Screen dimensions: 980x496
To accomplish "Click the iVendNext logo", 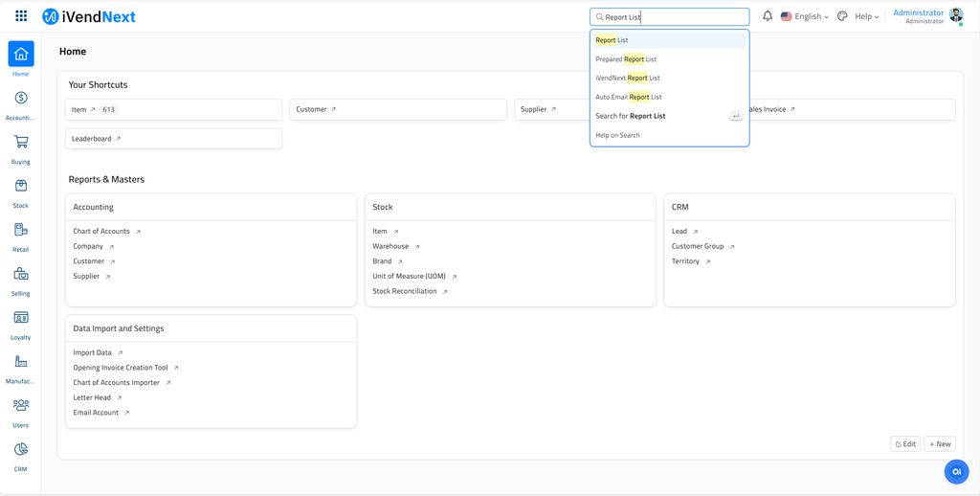I will tap(89, 17).
